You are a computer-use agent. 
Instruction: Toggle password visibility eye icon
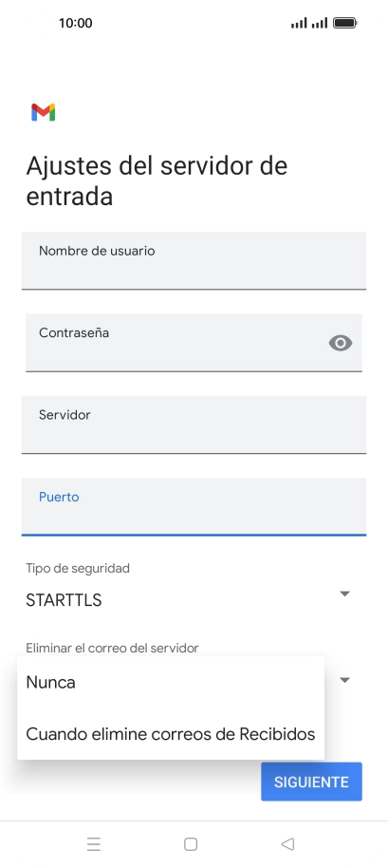pos(341,343)
